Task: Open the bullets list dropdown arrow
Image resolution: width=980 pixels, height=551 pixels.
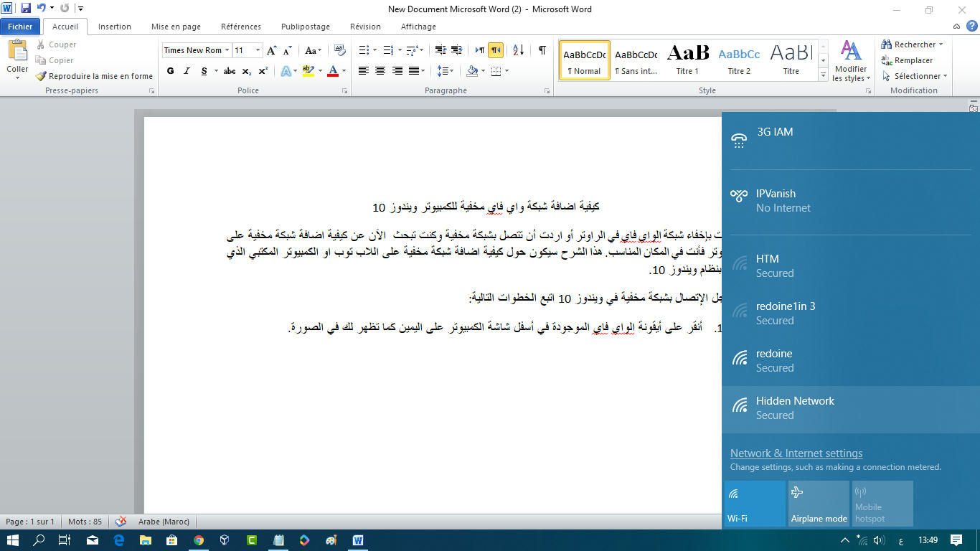Action: [x=374, y=50]
